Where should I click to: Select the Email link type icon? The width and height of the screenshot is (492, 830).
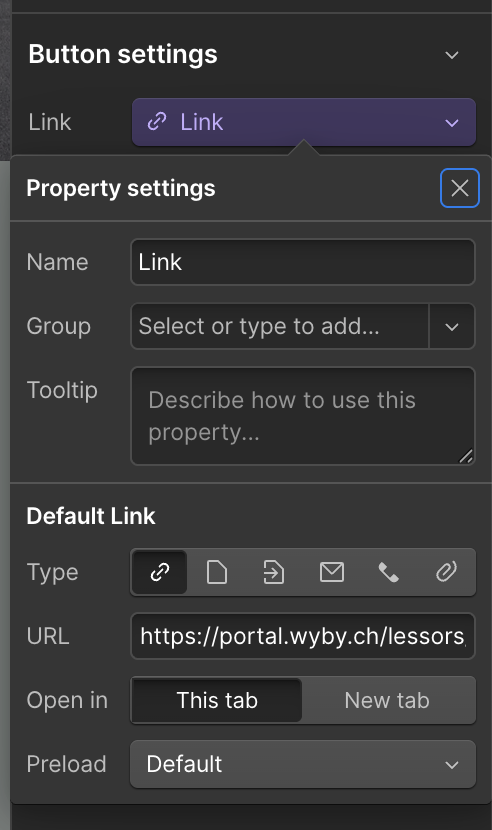coord(332,572)
